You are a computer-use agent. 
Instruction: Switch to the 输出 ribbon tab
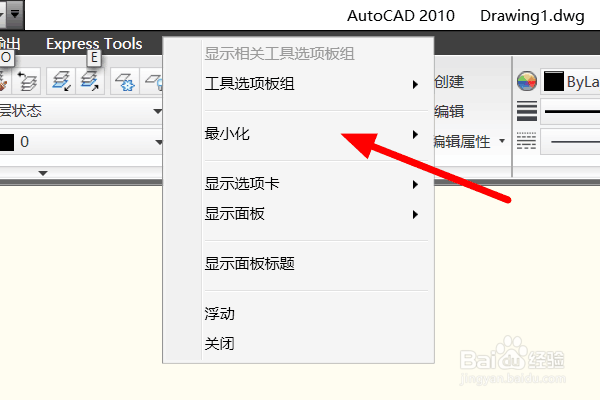click(x=10, y=44)
